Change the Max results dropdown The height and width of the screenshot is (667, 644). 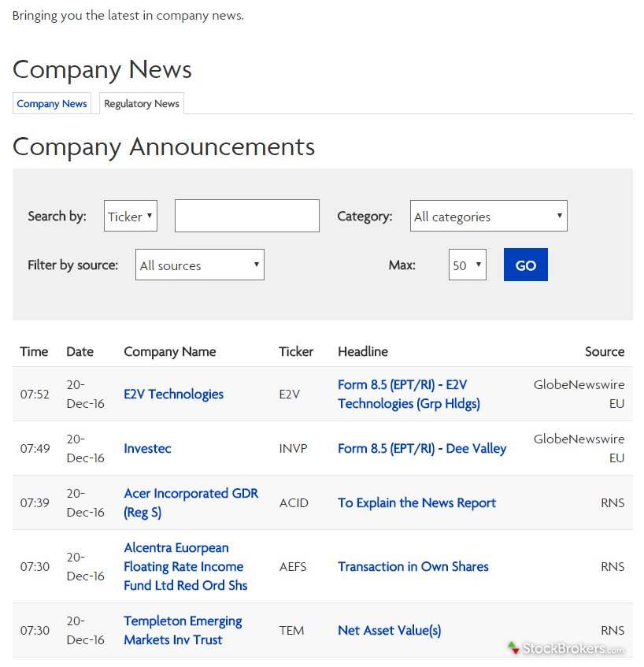pyautogui.click(x=467, y=265)
